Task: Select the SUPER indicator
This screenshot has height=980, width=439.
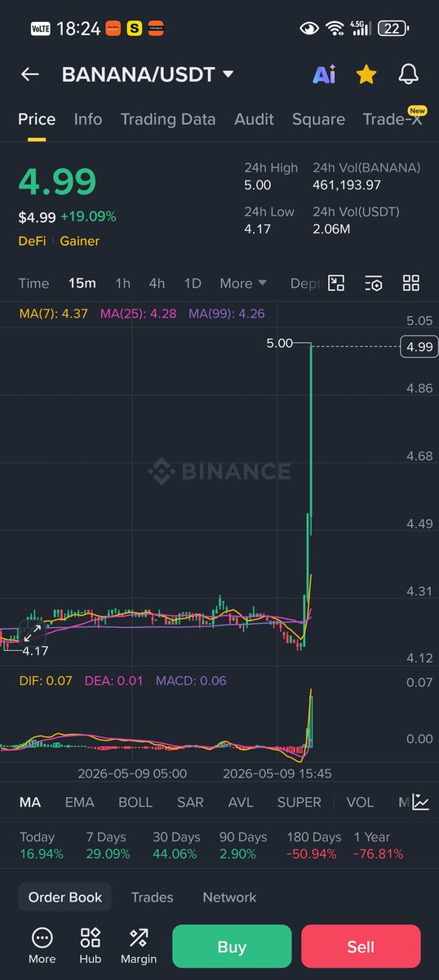Action: [x=299, y=802]
